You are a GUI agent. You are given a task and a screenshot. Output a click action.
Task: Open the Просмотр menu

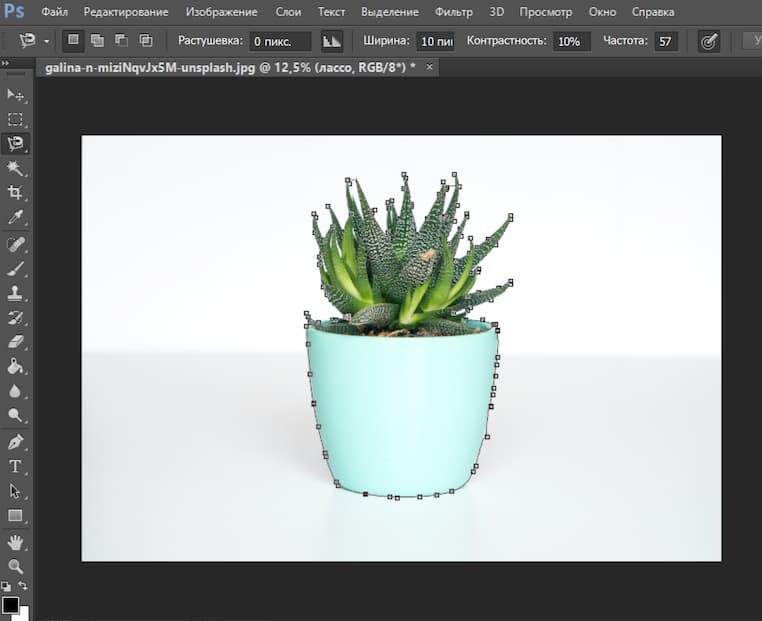[546, 12]
